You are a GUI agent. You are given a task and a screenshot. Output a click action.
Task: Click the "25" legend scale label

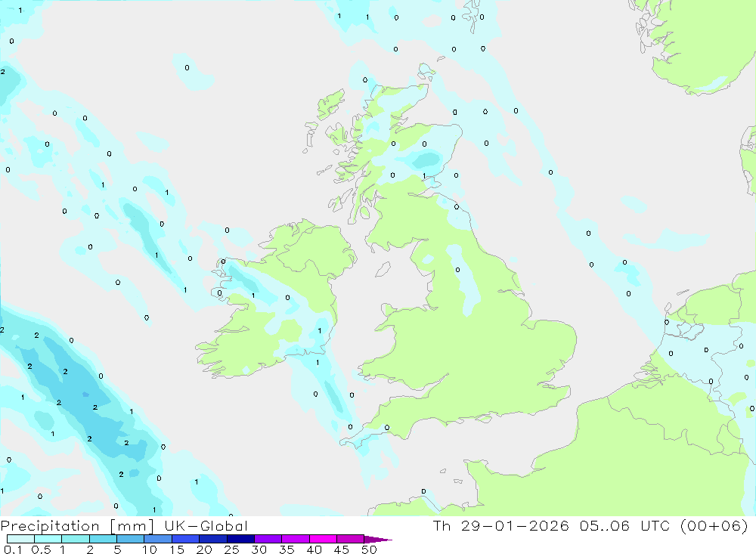pyautogui.click(x=232, y=549)
